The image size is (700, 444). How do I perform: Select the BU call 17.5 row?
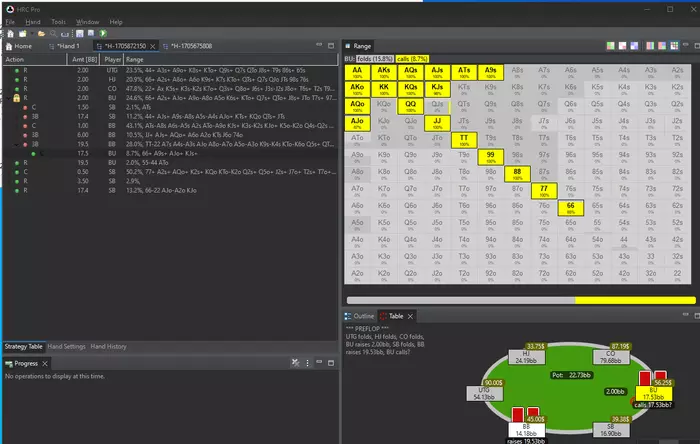tap(171, 153)
